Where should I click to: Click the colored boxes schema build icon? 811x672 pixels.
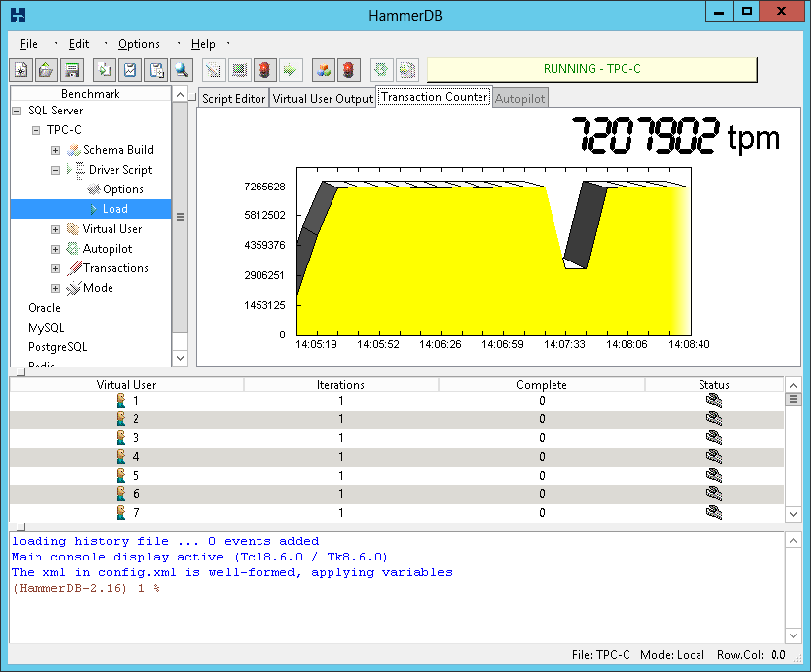tap(324, 70)
